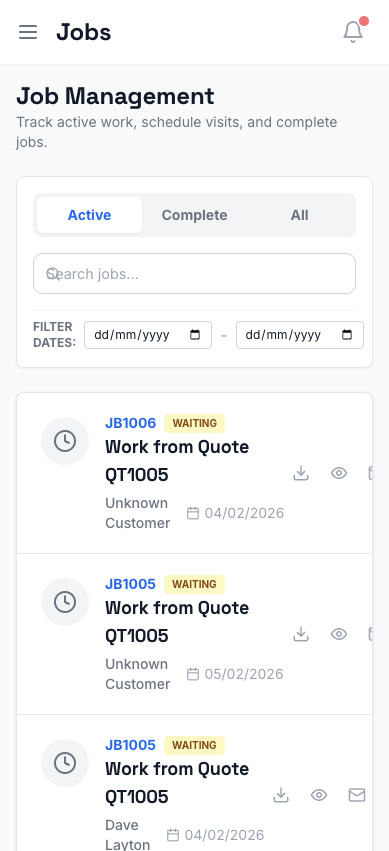Click the Job Management heading

click(115, 97)
